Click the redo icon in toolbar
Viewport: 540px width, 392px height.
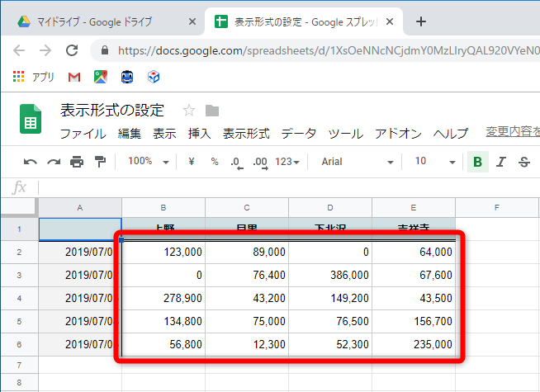(x=54, y=162)
